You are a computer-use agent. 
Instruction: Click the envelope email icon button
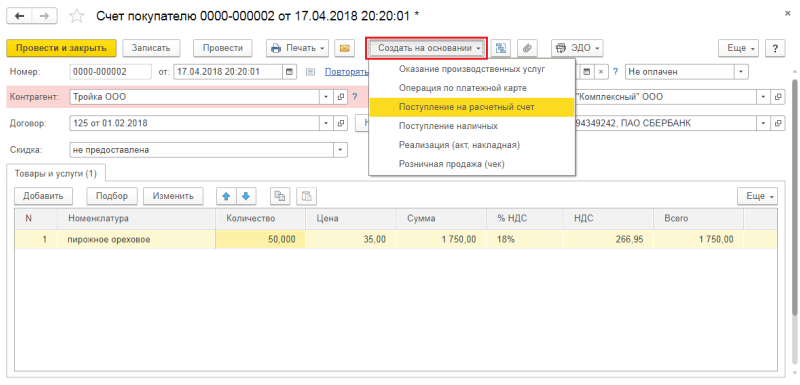click(344, 48)
